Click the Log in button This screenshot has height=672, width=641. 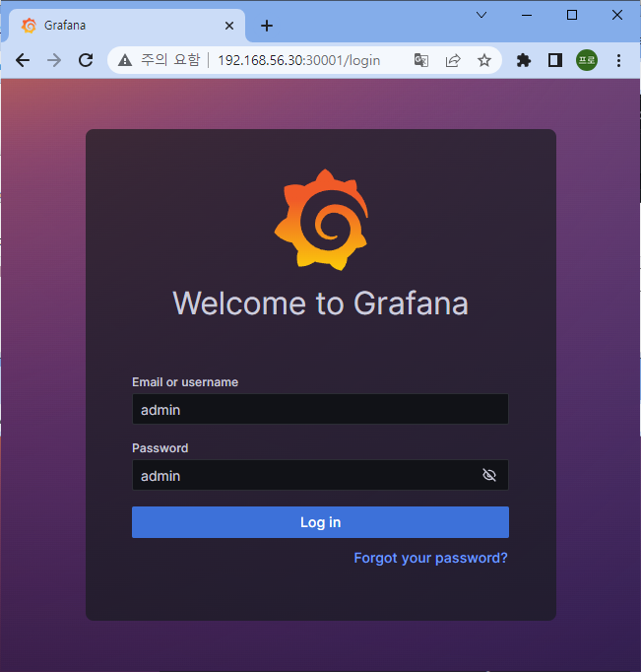pos(320,522)
